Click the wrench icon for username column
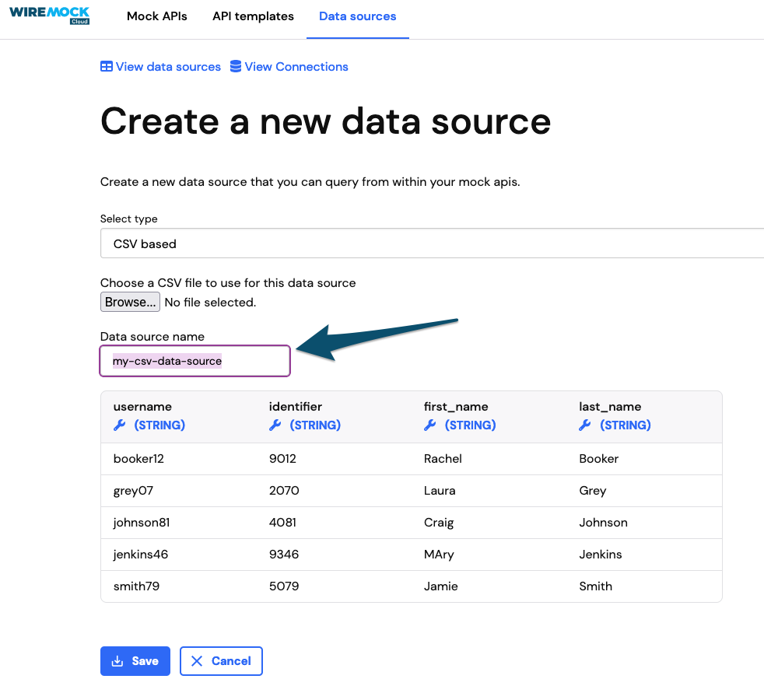 point(119,425)
